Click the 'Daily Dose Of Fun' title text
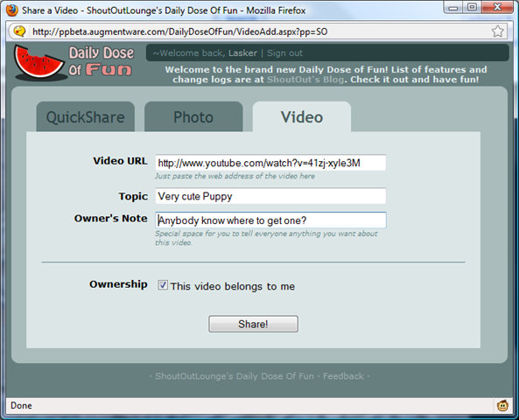Image resolution: width=519 pixels, height=420 pixels. 101,61
